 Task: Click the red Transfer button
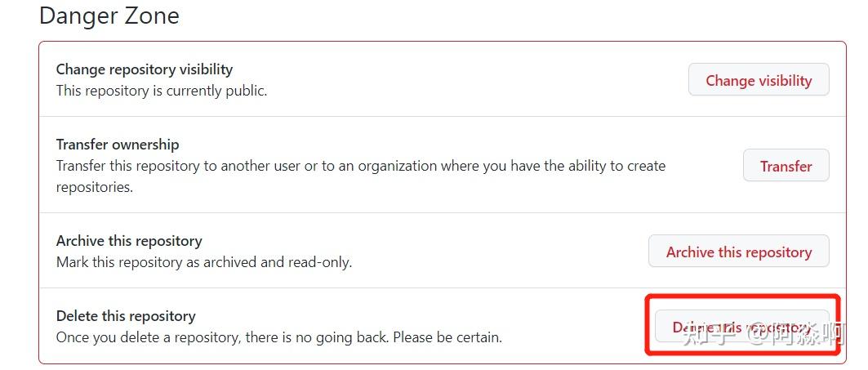point(786,166)
